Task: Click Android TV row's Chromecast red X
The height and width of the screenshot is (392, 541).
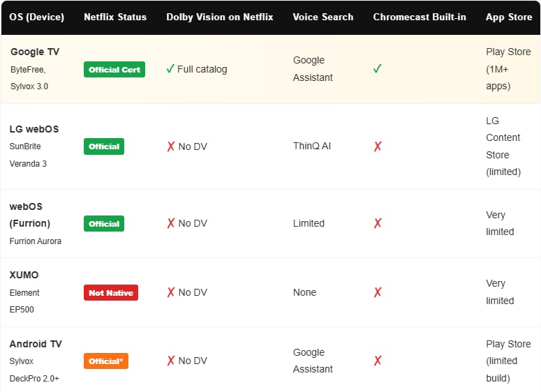Action: click(378, 361)
